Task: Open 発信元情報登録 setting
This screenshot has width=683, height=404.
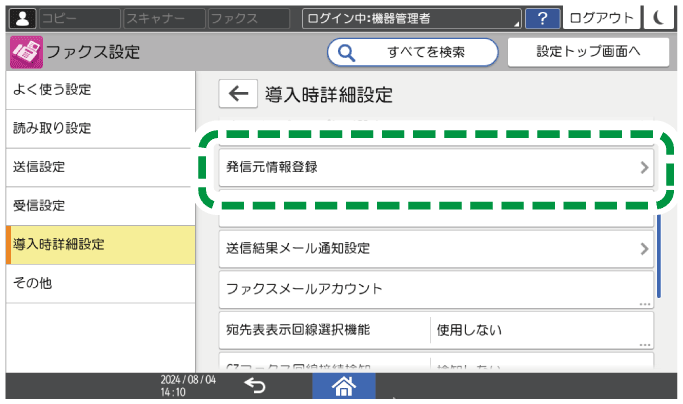Action: click(436, 167)
